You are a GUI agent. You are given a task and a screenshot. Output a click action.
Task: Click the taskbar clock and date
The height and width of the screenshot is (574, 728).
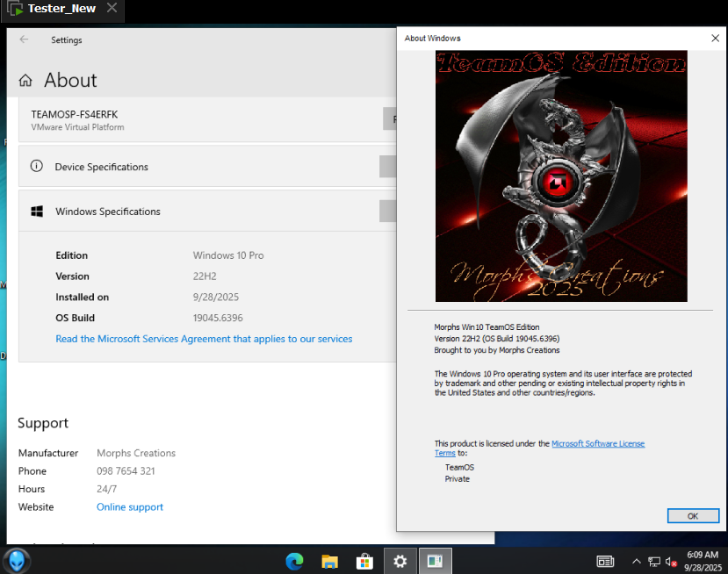tap(701, 561)
